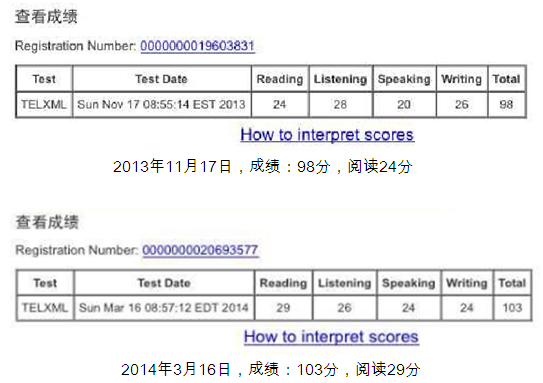Select test date "Sun Nov 17 08:55:14 EST 2013"
The image size is (543, 383).
point(161,105)
